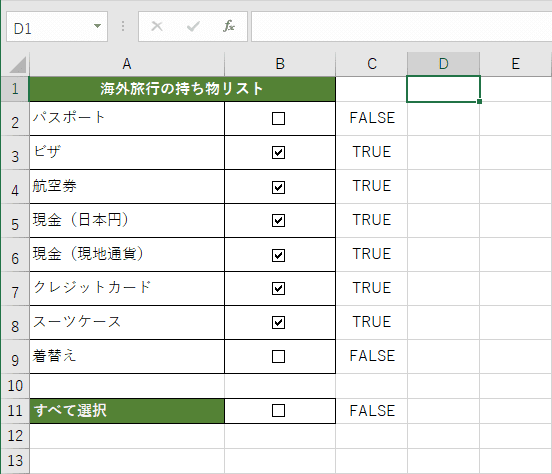Uncheck the ビザ checkbox
Viewport: 552px width, 474px height.
pyautogui.click(x=278, y=152)
